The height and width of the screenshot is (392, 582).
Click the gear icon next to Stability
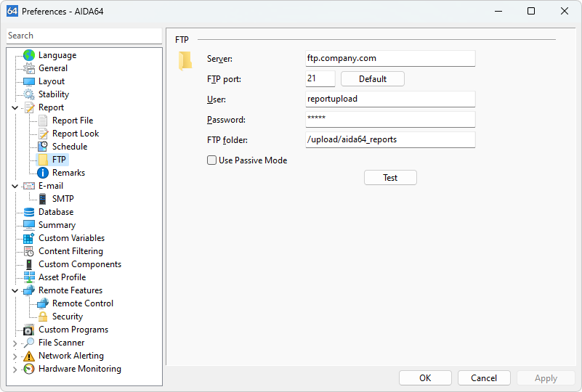click(29, 94)
